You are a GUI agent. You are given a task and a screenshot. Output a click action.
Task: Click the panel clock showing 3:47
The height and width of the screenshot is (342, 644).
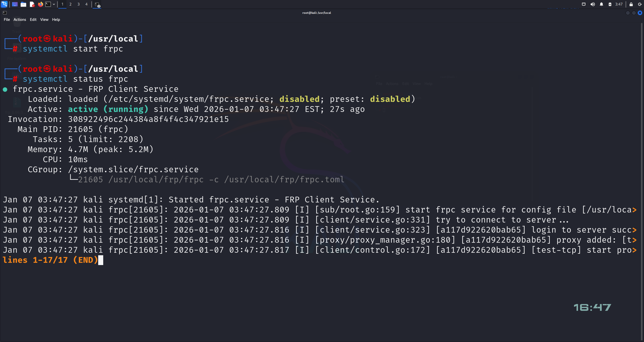click(x=619, y=4)
